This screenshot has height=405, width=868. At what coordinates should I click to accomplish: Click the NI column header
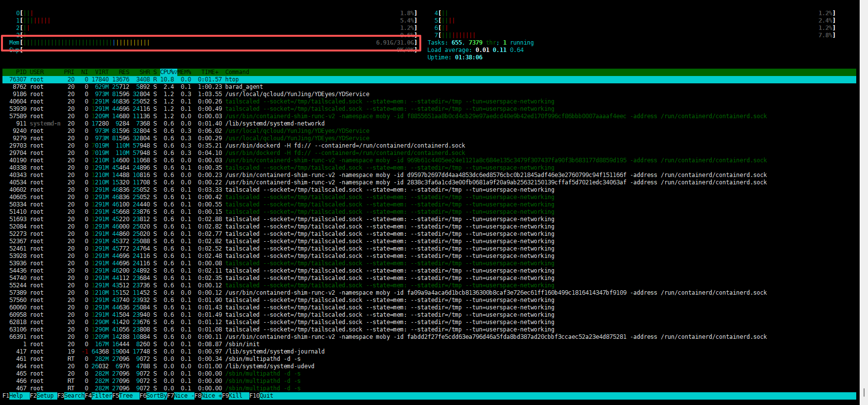pos(85,72)
